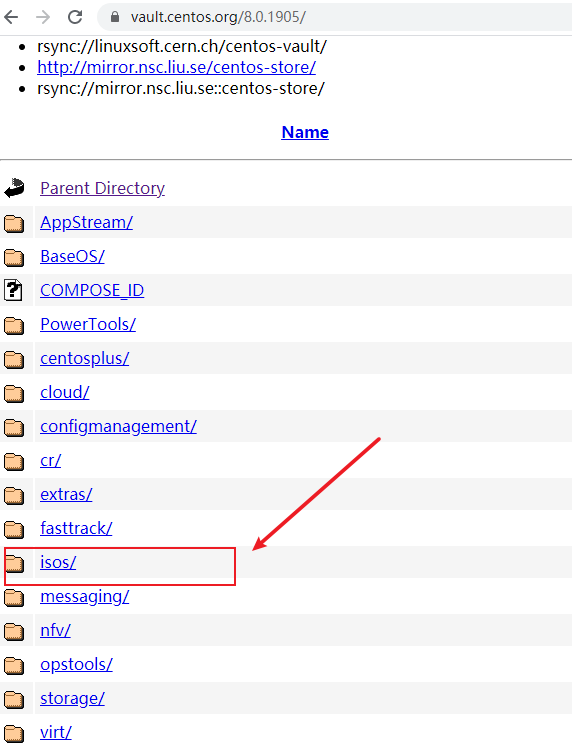The image size is (572, 745).
Task: Open the BaseOS/ directory
Action: (72, 256)
